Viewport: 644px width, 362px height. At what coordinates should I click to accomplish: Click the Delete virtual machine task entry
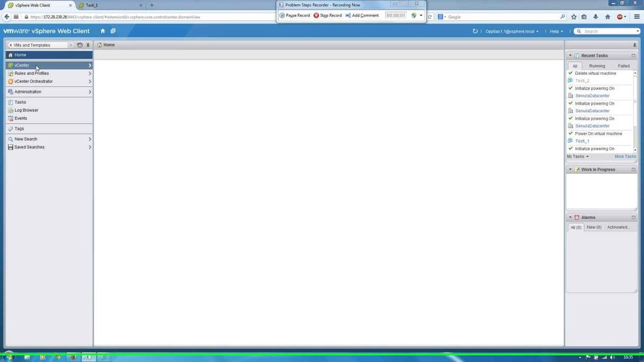[595, 74]
